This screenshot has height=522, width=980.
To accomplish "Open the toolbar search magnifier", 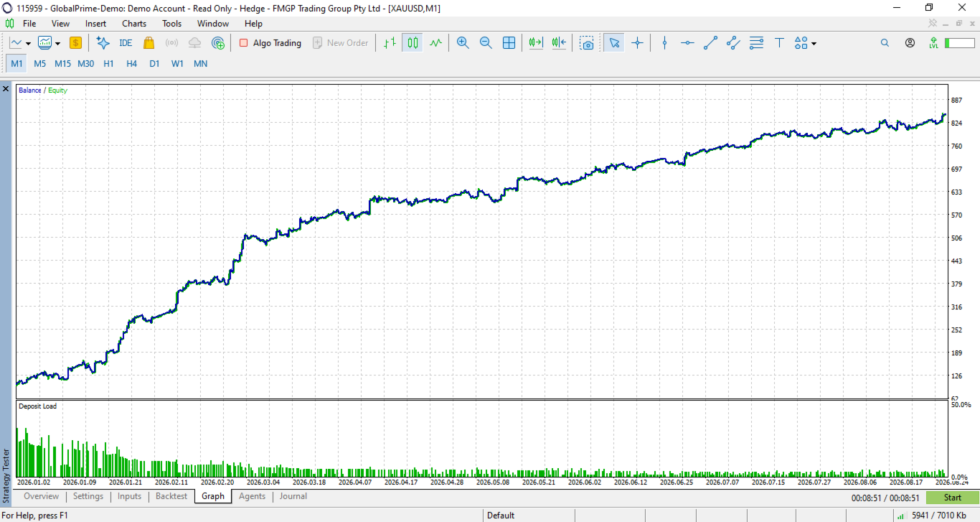I will [x=885, y=43].
